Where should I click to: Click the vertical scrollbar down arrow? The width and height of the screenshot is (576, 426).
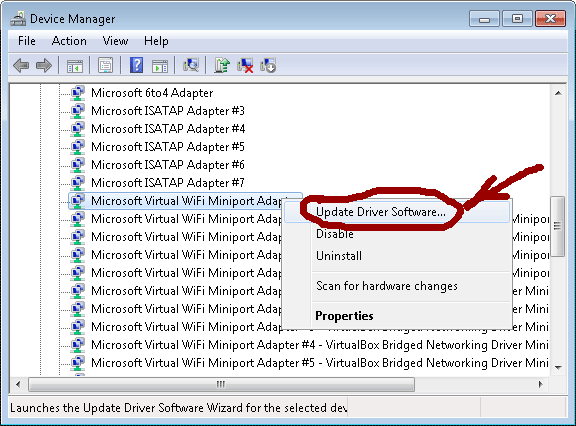558,367
